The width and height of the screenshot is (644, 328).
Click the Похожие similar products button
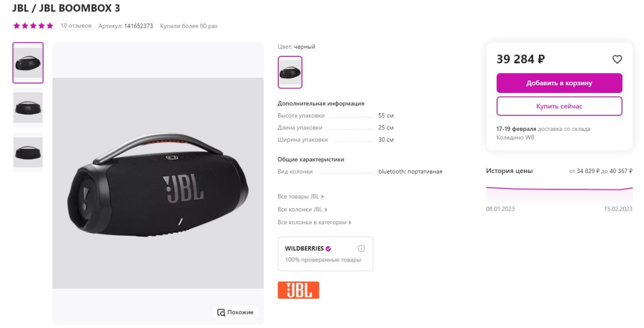click(x=235, y=312)
